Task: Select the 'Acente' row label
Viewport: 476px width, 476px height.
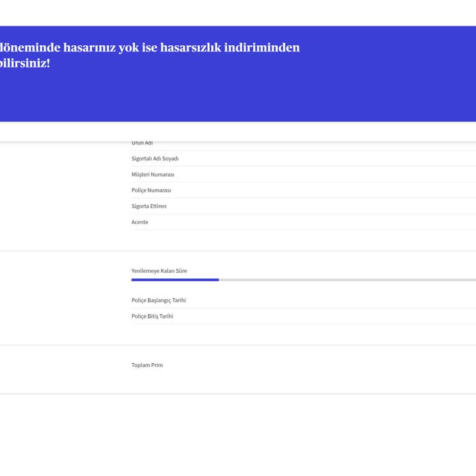Action: coord(139,222)
